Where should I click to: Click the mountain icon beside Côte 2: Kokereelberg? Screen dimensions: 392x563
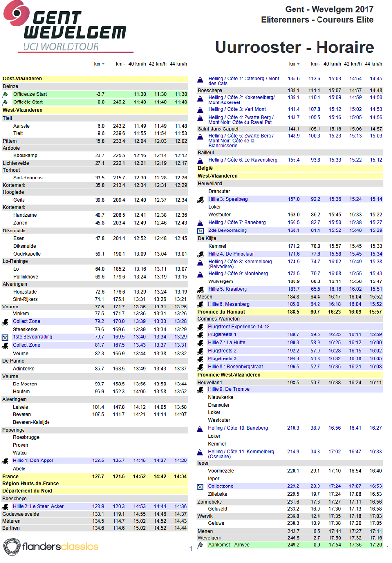click(200, 98)
